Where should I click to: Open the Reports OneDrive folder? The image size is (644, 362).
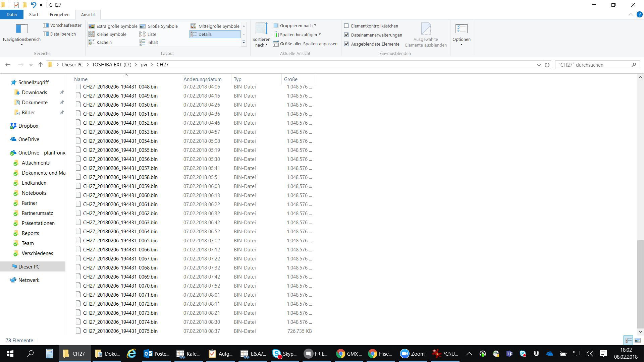click(x=30, y=233)
